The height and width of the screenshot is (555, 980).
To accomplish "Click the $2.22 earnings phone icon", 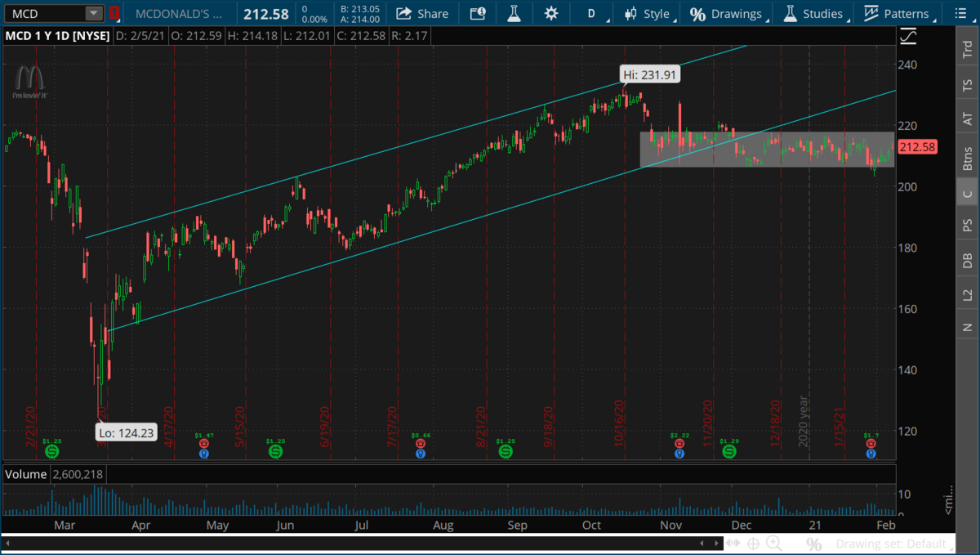I will (679, 444).
